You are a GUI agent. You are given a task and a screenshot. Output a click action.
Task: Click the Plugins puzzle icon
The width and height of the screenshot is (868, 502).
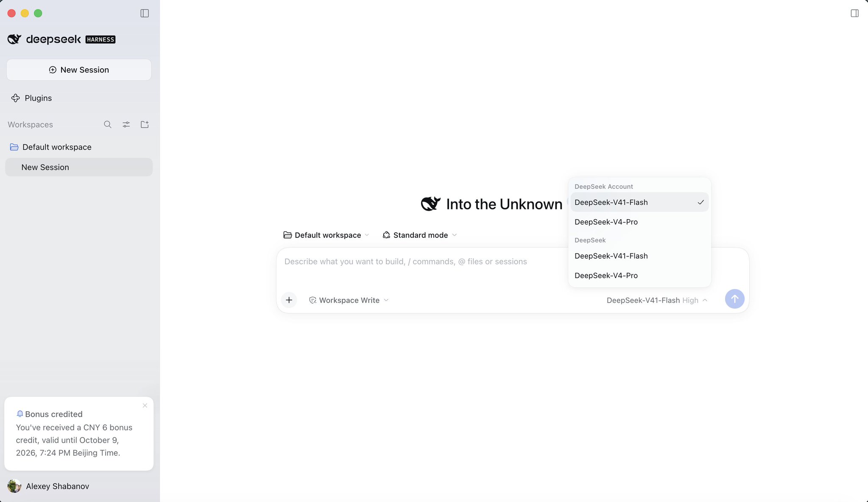(x=16, y=98)
